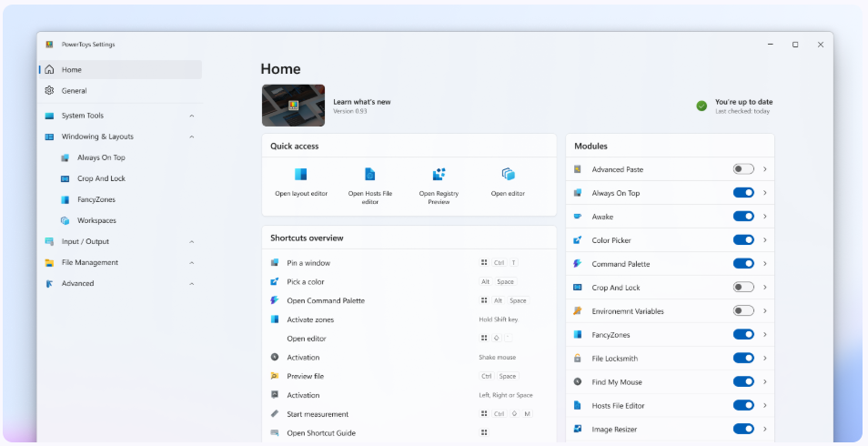Open Hosts File editor icon

tap(369, 175)
